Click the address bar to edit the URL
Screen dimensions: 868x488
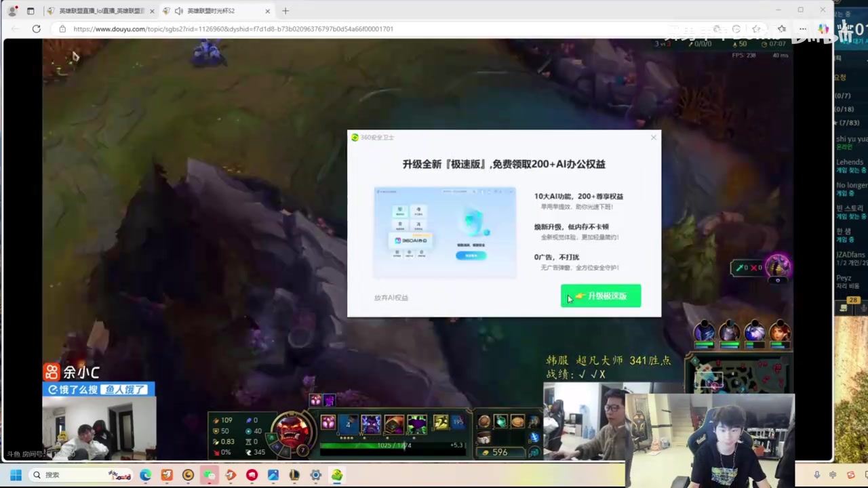271,28
